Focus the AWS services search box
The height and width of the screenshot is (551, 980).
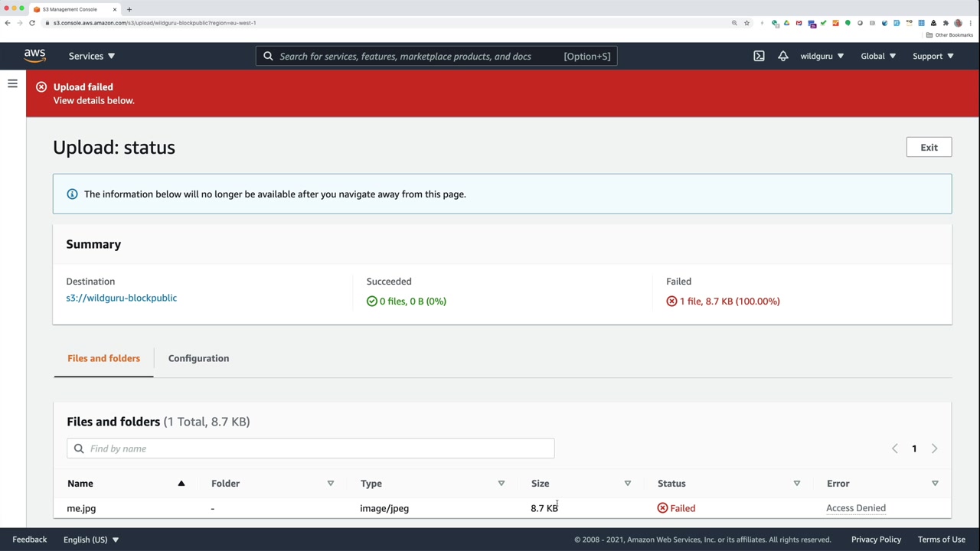click(x=436, y=56)
